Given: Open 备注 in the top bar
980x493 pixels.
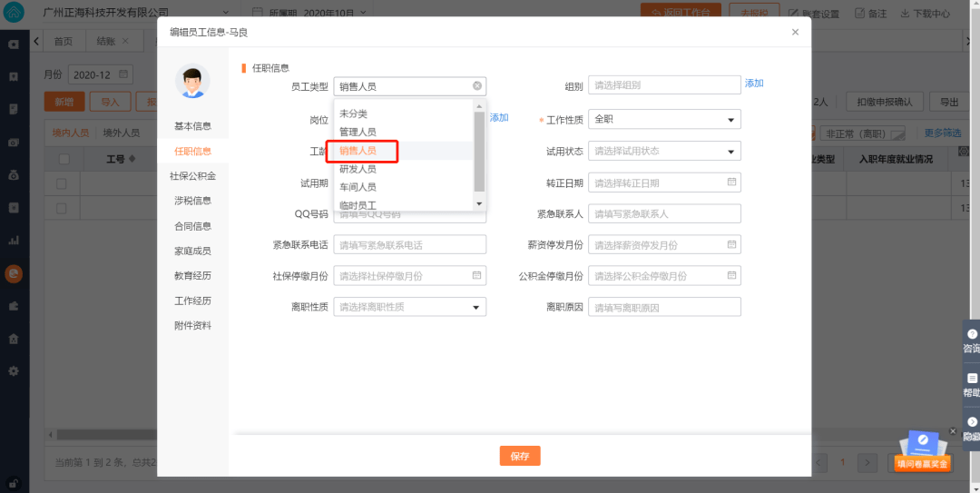Looking at the screenshot, I should (x=872, y=13).
